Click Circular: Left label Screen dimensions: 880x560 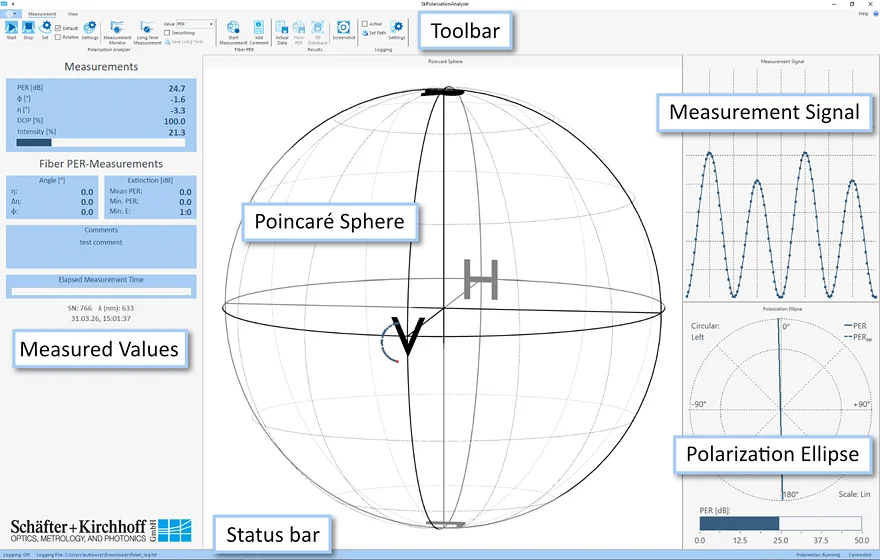(705, 331)
